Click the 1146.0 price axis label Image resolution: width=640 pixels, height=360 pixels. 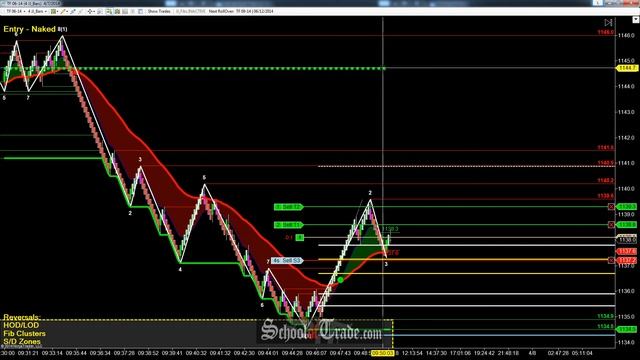click(x=627, y=36)
